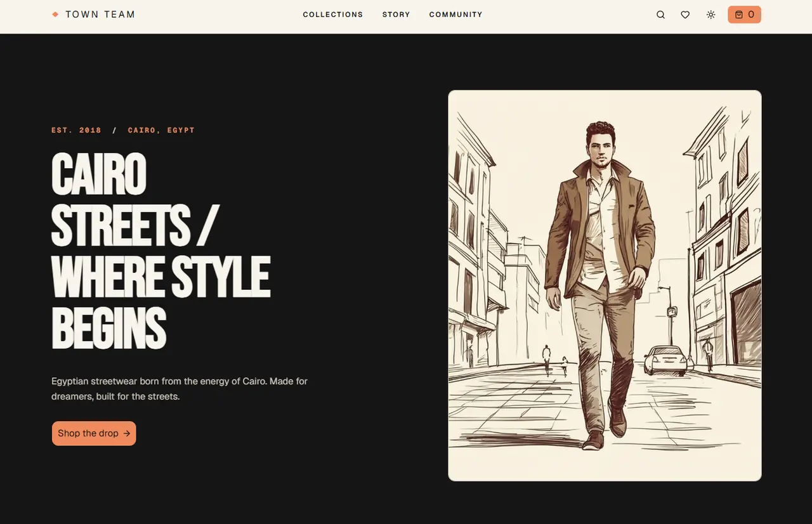This screenshot has height=524, width=812.
Task: Toggle light/dark theme sun icon
Action: click(x=711, y=15)
